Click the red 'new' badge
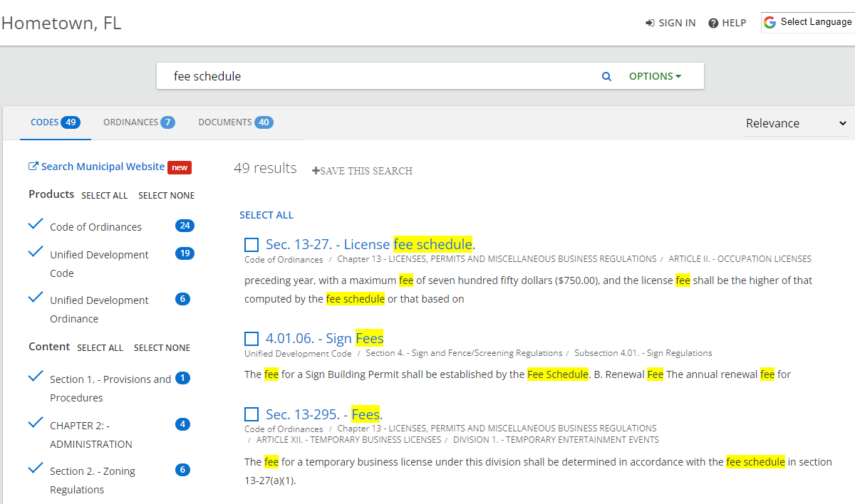The image size is (855, 504). pyautogui.click(x=180, y=167)
